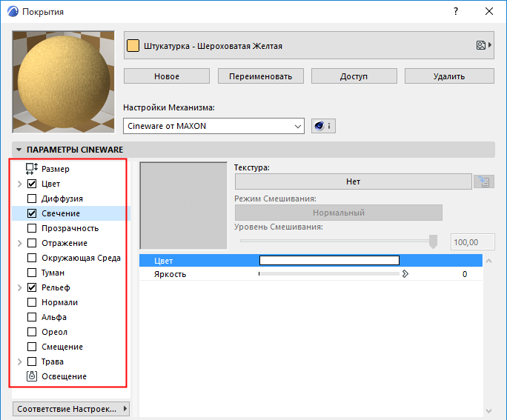The height and width of the screenshot is (420, 507).
Task: Open the Нормальный blend mode dropdown
Action: click(x=339, y=213)
